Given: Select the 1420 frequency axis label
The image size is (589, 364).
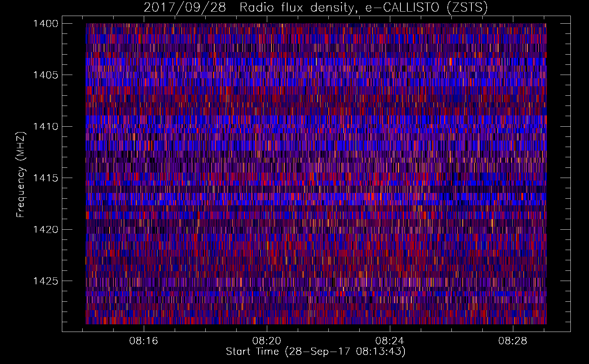Looking at the screenshot, I should coord(46,229).
